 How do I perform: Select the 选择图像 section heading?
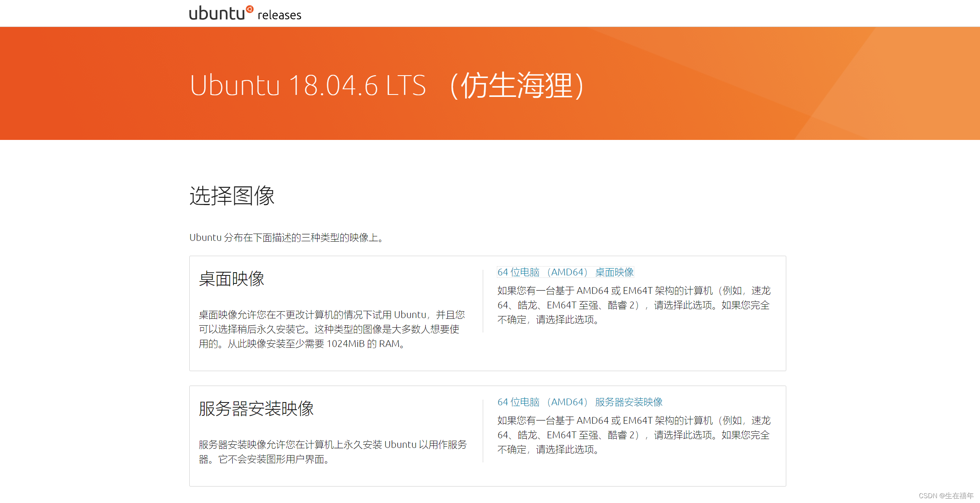tap(232, 197)
